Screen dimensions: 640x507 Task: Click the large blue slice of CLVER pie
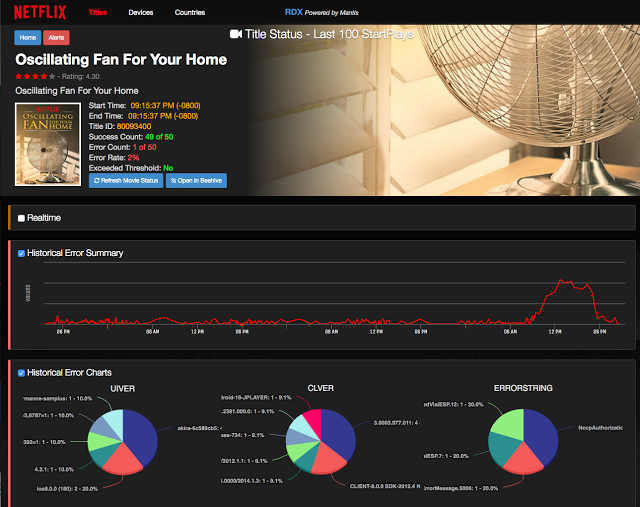click(339, 433)
